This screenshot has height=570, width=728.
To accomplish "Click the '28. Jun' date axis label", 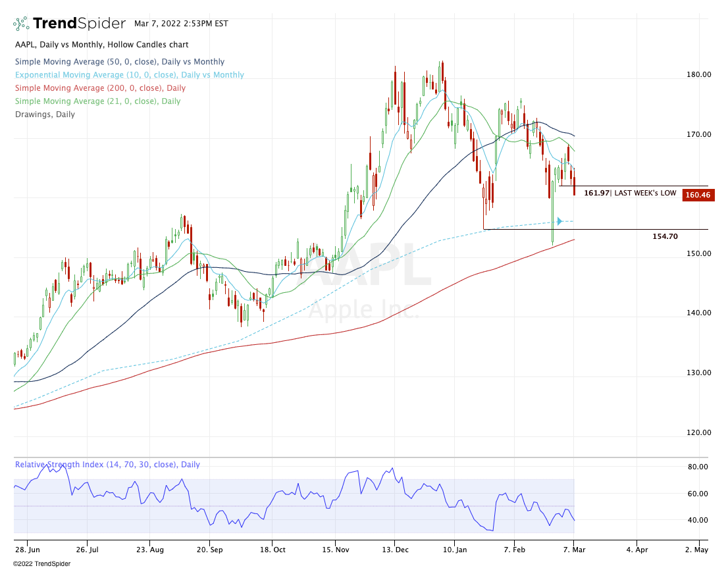I will [28, 550].
